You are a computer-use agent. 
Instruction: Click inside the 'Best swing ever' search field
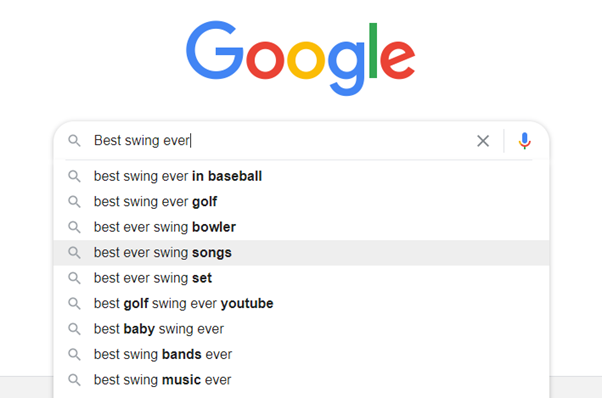click(280, 141)
